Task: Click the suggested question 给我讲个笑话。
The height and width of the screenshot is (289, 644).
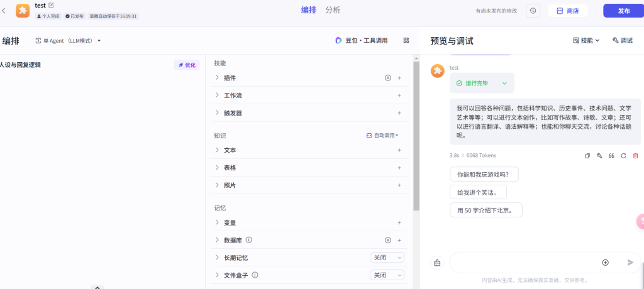Action: pos(478,192)
